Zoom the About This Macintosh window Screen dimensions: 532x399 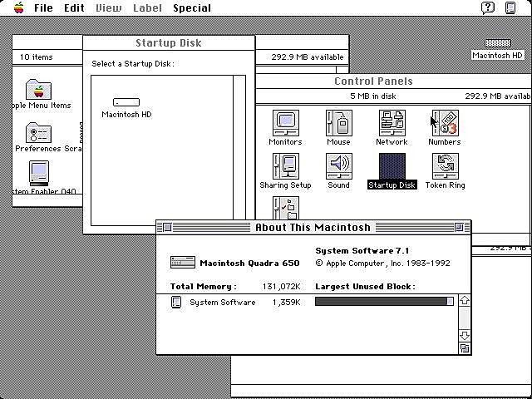pyautogui.click(x=459, y=227)
